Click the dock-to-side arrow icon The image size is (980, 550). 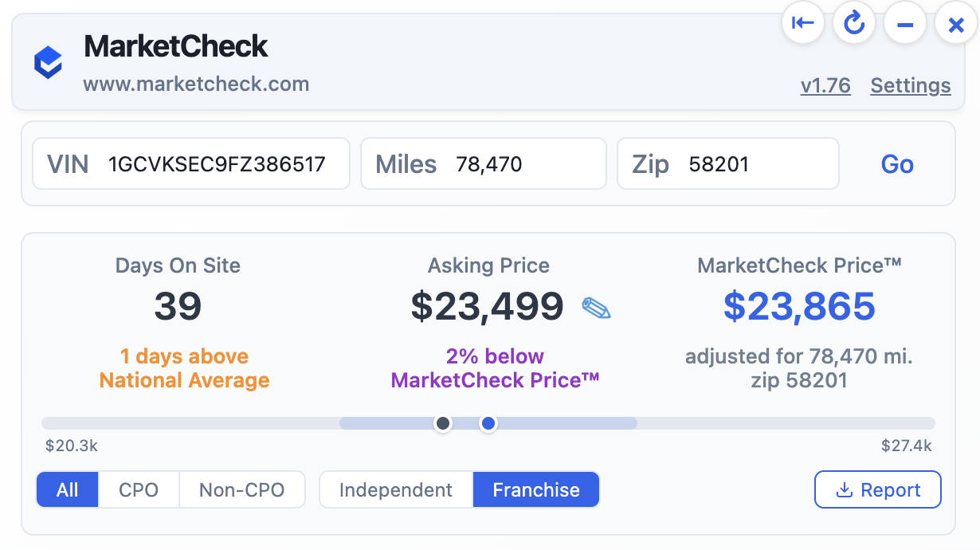[803, 23]
